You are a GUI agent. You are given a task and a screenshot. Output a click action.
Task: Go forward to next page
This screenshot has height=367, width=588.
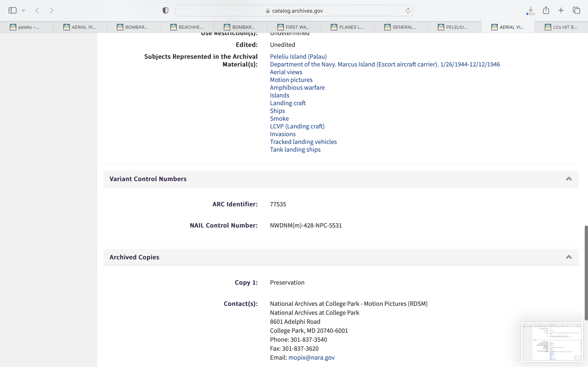coord(51,10)
